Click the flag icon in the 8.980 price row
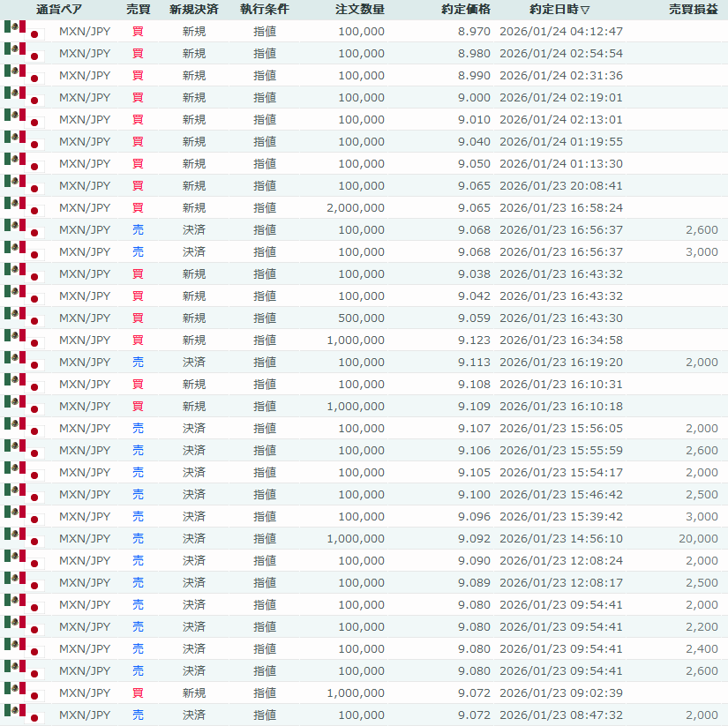 [x=24, y=53]
